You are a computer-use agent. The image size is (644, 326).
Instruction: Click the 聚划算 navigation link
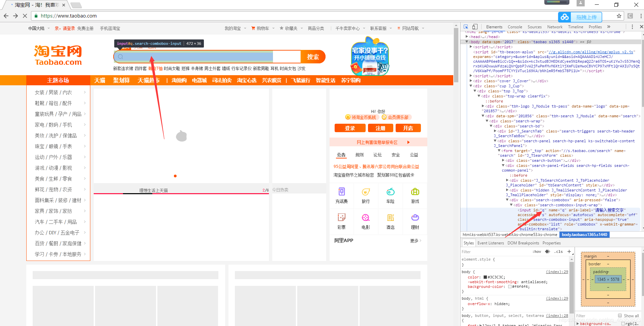121,80
